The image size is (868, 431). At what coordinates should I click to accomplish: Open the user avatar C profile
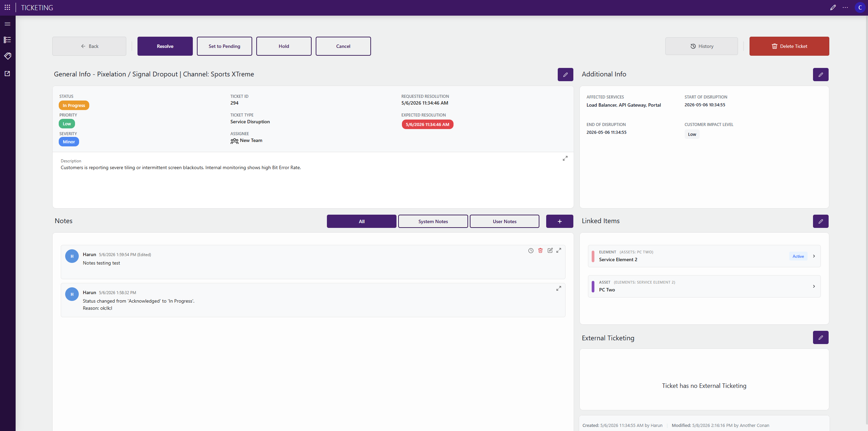click(860, 7)
